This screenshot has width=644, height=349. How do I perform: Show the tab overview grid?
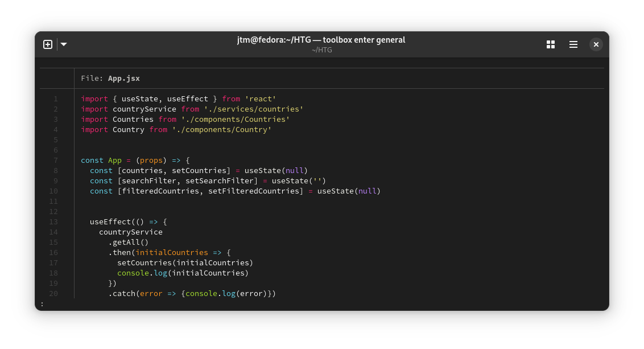(551, 44)
